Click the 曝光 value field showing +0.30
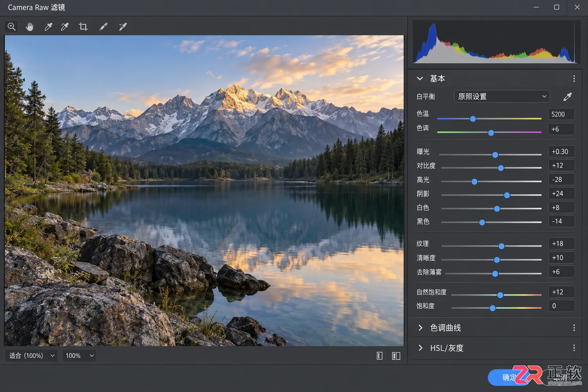Viewport: 588px width, 392px height. pos(561,151)
